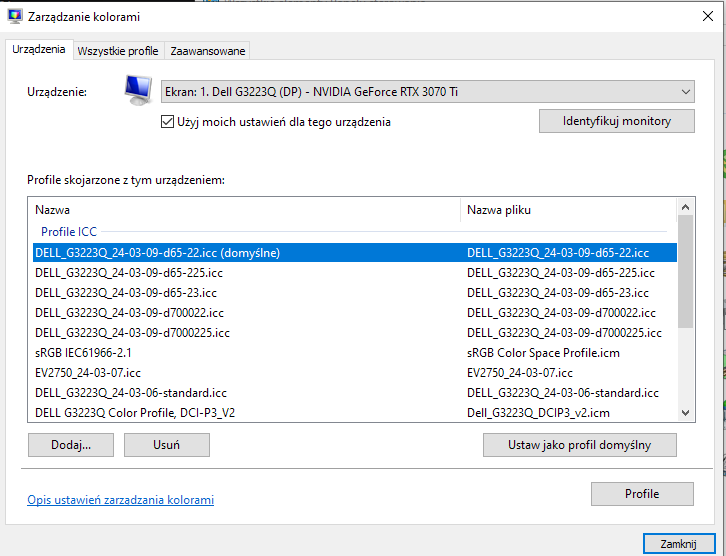The image size is (726, 556).
Task: Select the sRGB IEC61966-2.1 profile
Action: [x=84, y=353]
